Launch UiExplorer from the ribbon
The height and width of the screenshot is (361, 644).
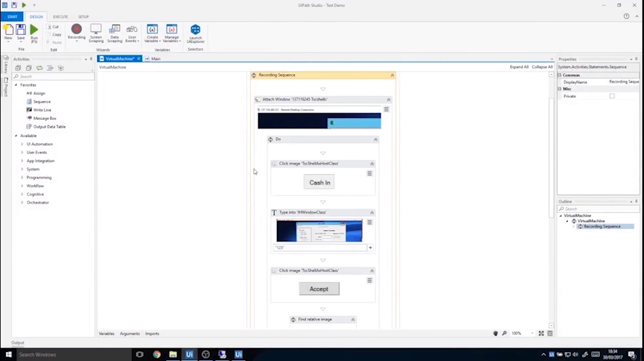click(196, 34)
